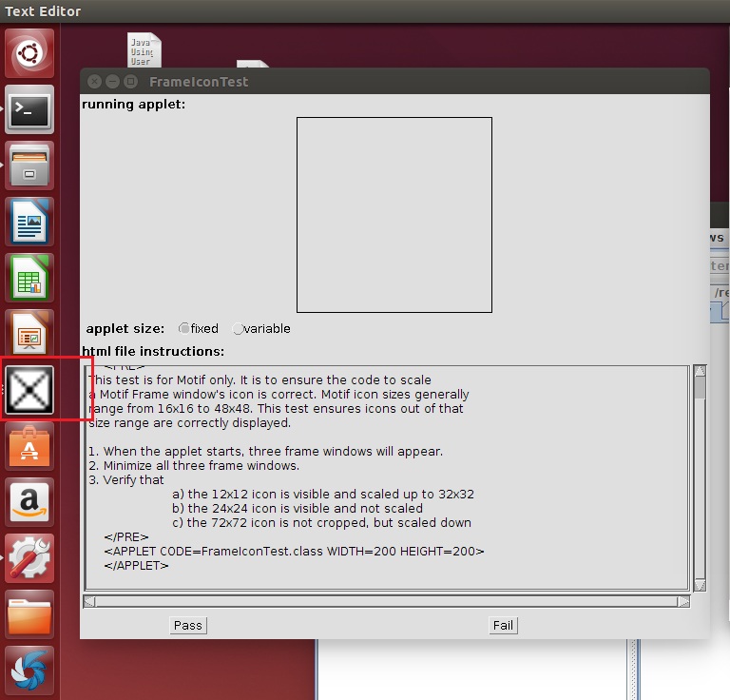Select the "fixed" applet size option

[184, 329]
